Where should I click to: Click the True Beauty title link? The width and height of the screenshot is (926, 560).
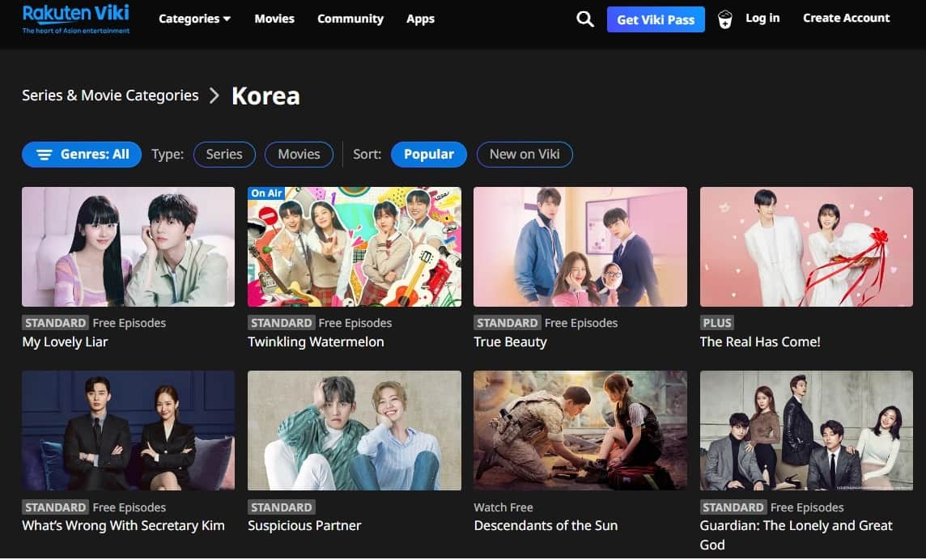[x=510, y=342]
